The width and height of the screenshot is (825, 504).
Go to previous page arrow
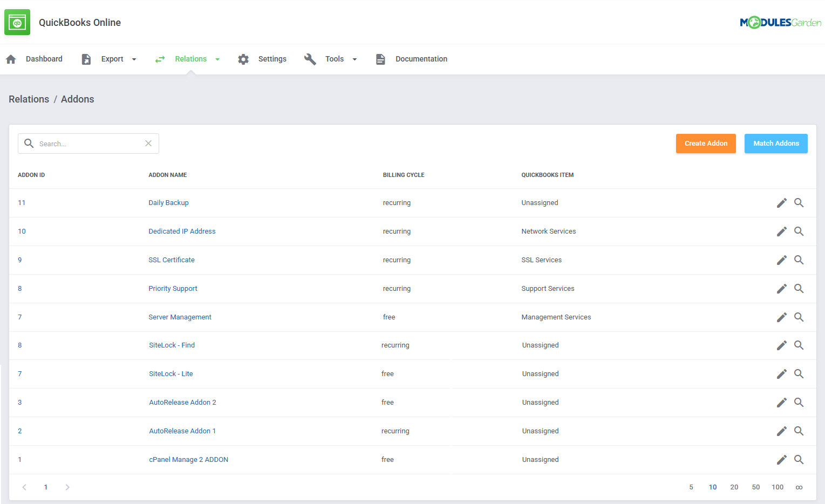click(24, 487)
